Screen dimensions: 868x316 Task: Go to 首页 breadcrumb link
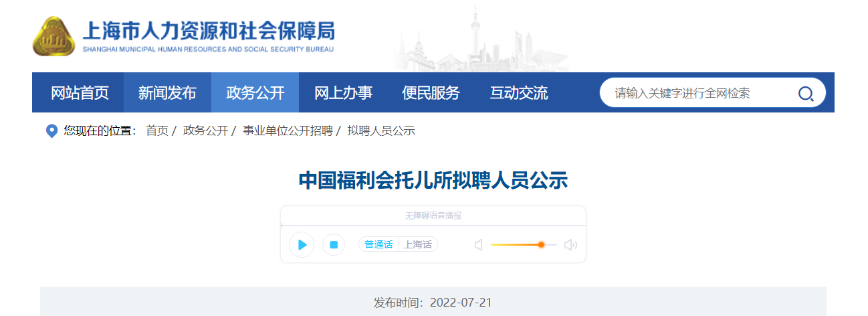pyautogui.click(x=157, y=131)
